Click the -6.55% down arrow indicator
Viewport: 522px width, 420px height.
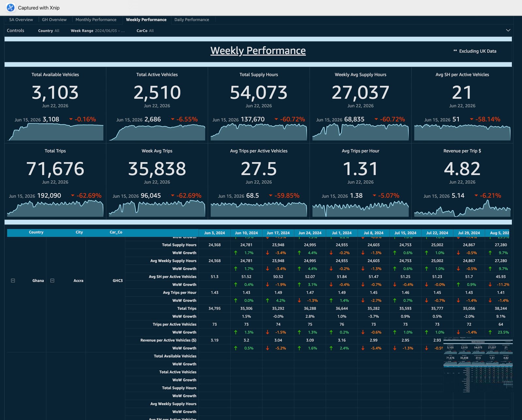(x=173, y=119)
